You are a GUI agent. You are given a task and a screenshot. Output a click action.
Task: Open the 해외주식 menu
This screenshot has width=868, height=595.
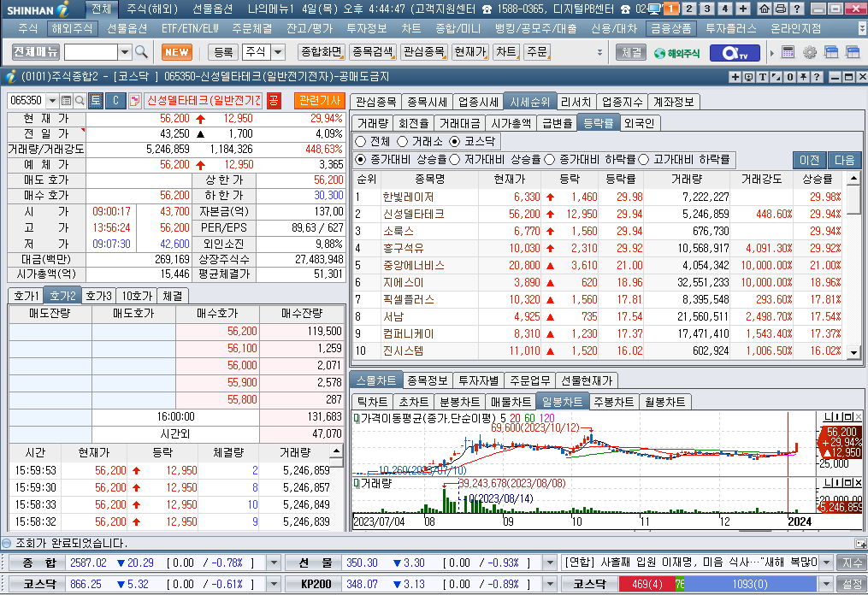click(72, 29)
